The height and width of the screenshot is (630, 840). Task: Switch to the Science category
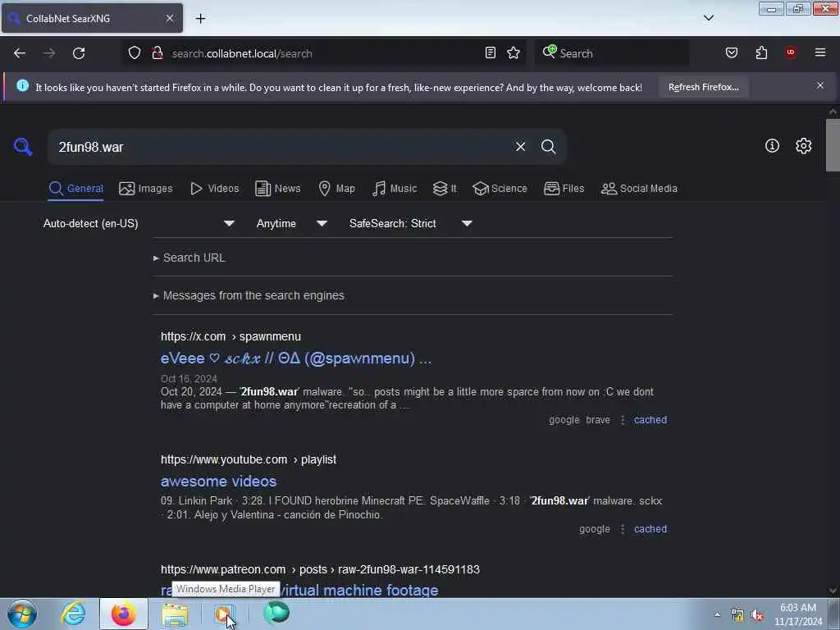500,189
